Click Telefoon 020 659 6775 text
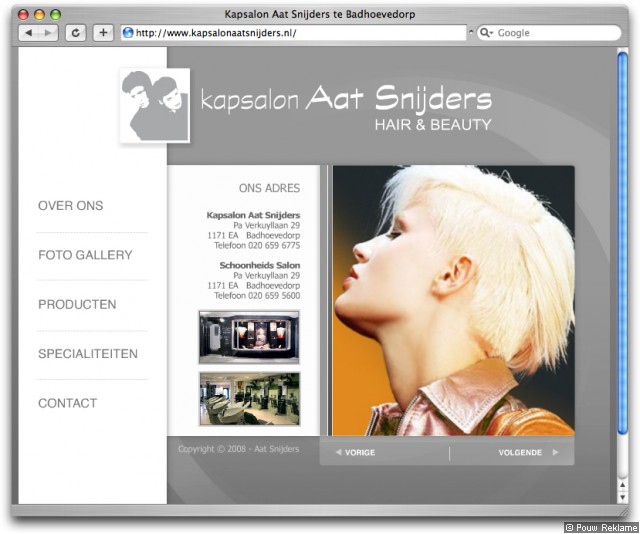Screen dimensions: 640x534 pos(257,245)
